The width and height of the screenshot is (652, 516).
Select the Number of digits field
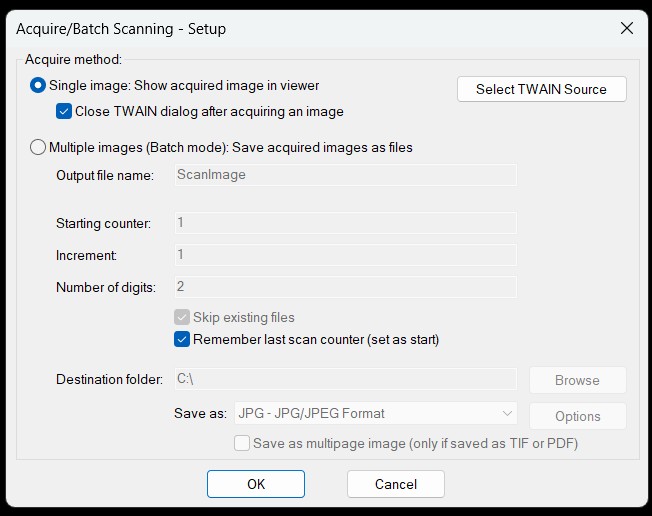(x=344, y=287)
